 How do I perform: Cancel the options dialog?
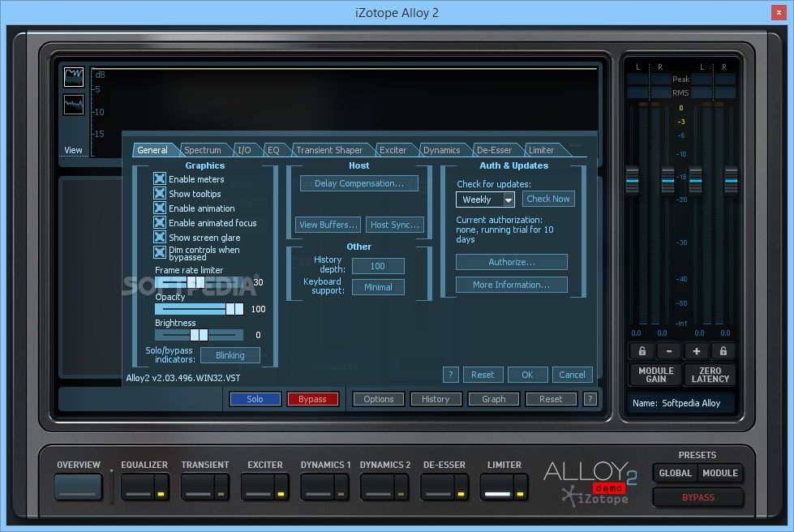[573, 375]
